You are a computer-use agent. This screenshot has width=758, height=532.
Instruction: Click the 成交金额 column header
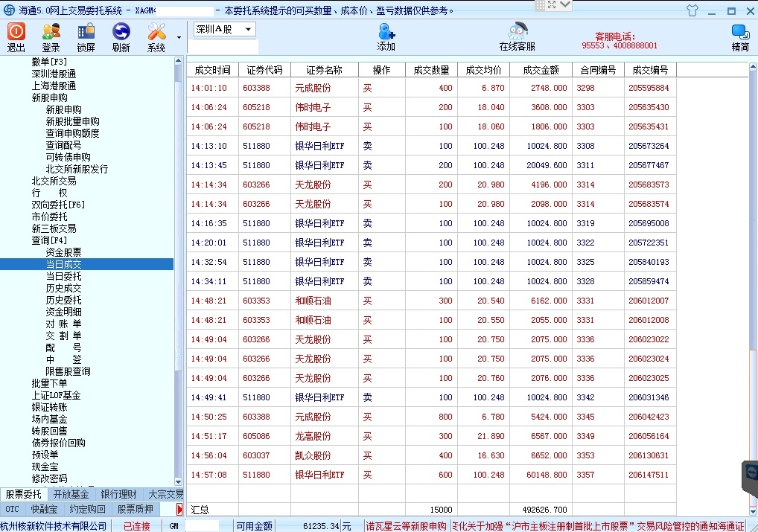tap(541, 70)
